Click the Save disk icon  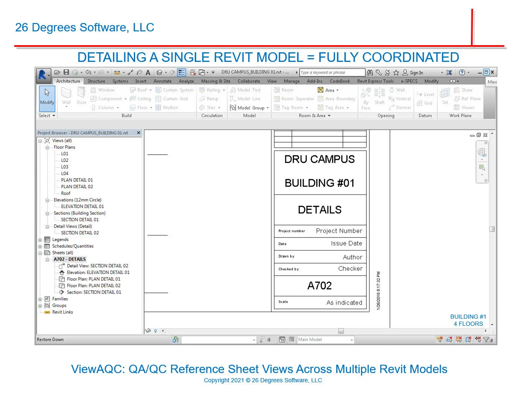coord(66,72)
